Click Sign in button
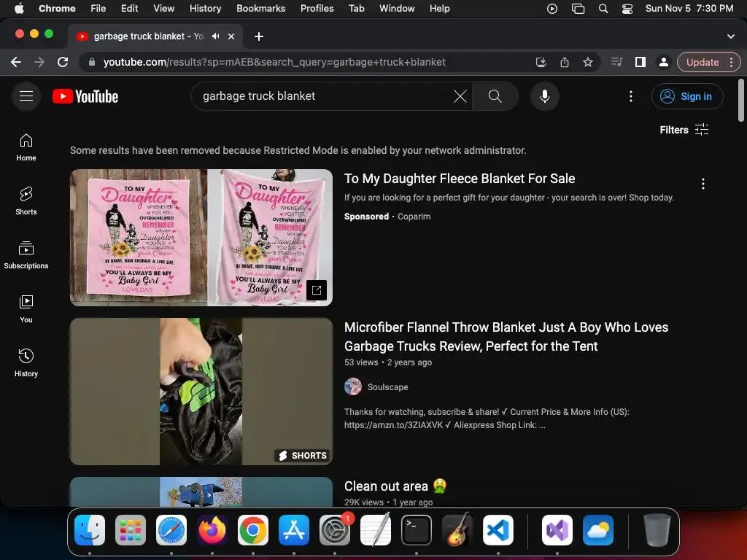This screenshot has height=560, width=747. pyautogui.click(x=687, y=96)
